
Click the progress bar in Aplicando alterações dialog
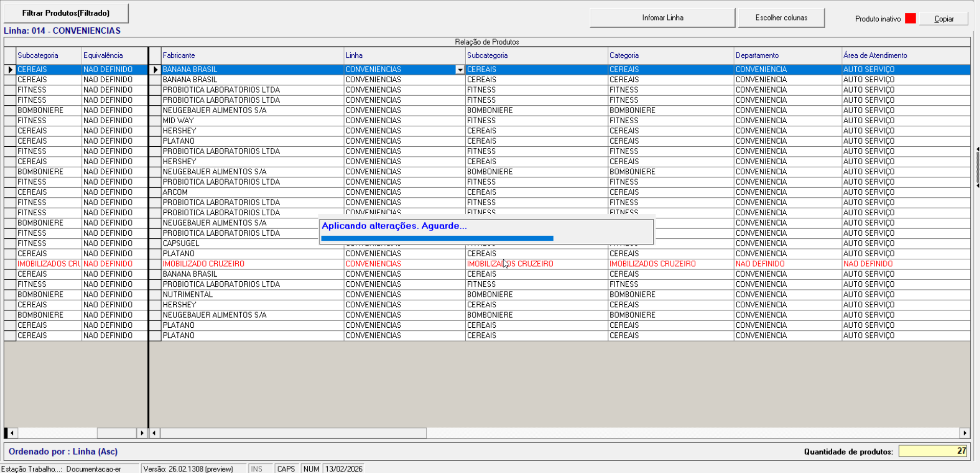pyautogui.click(x=437, y=238)
